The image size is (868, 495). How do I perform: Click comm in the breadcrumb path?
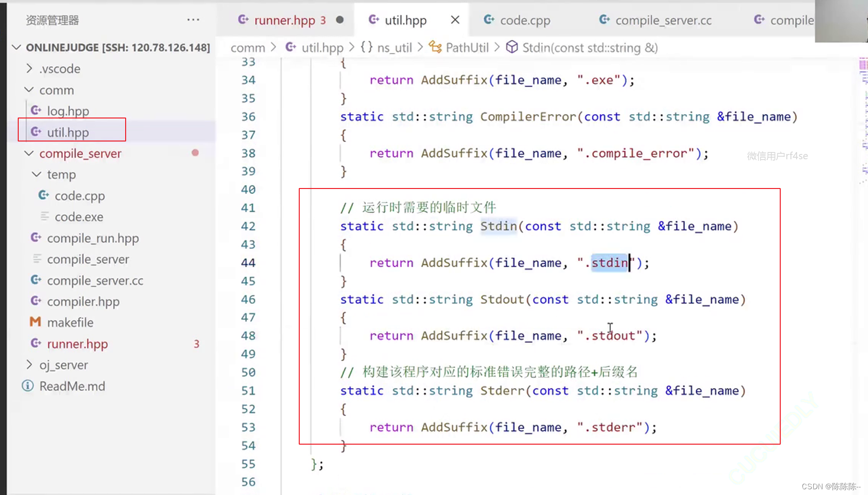pyautogui.click(x=248, y=47)
